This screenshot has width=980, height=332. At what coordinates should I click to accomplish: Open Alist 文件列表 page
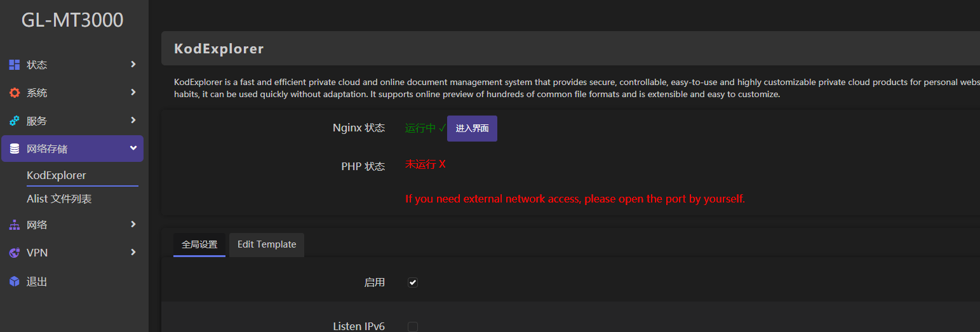click(59, 199)
